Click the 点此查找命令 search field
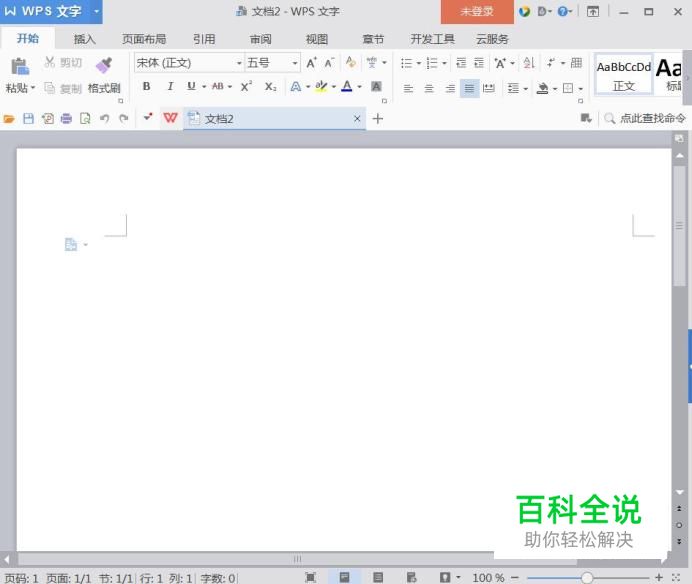692x584 pixels. click(x=645, y=118)
